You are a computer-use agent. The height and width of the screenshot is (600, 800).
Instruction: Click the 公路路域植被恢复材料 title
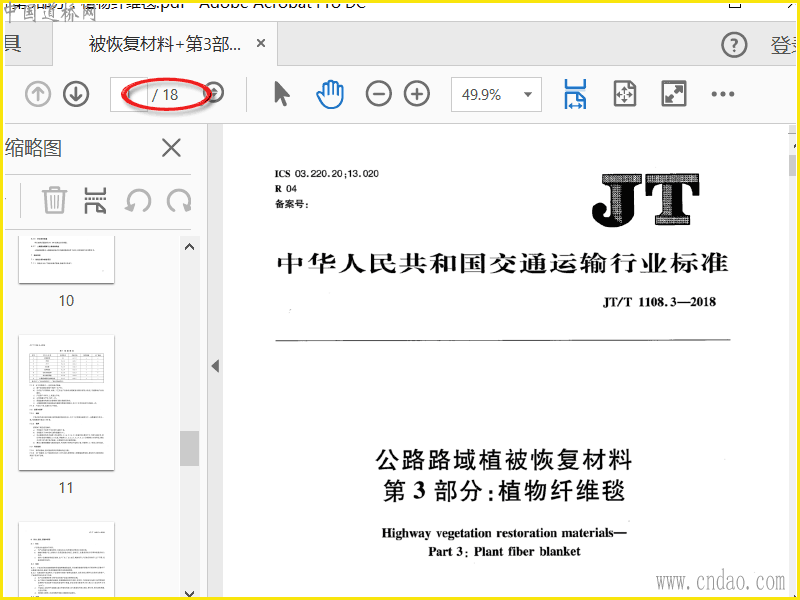(x=504, y=460)
